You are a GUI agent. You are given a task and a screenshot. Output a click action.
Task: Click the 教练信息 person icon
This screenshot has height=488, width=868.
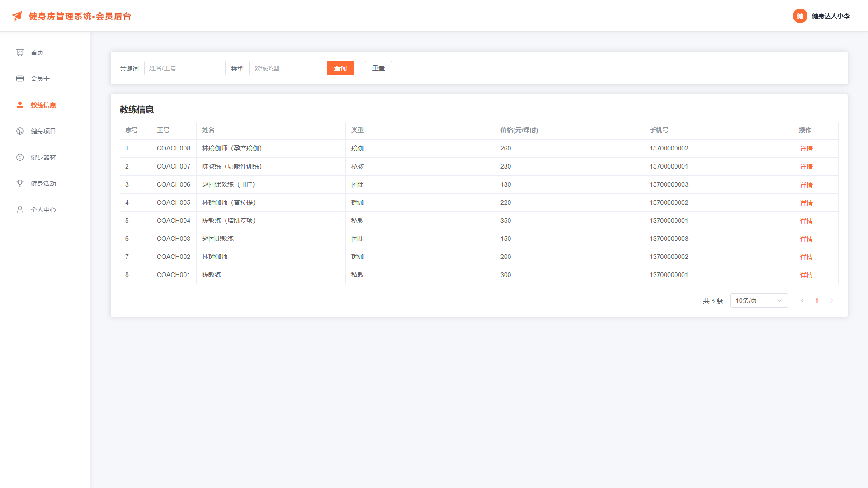coord(20,105)
